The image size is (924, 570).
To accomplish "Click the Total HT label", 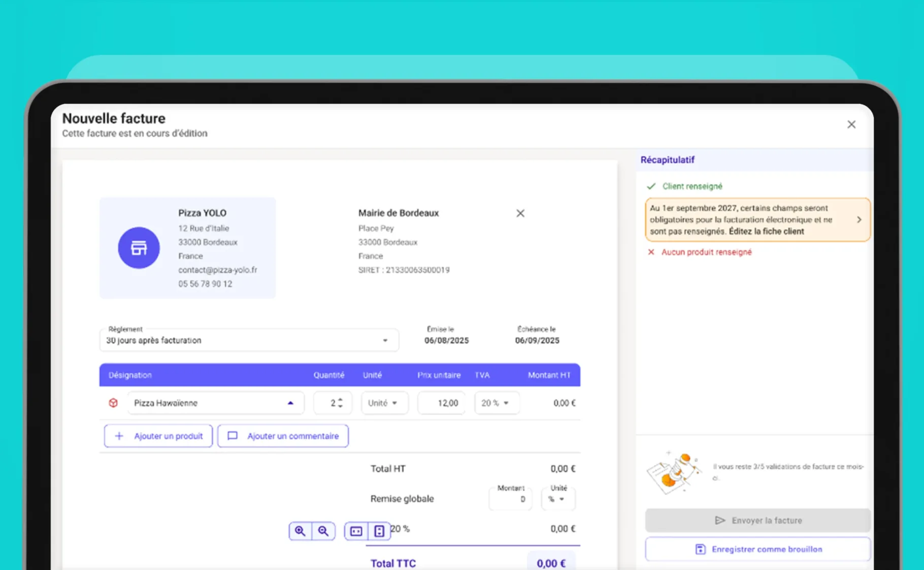I will click(388, 468).
